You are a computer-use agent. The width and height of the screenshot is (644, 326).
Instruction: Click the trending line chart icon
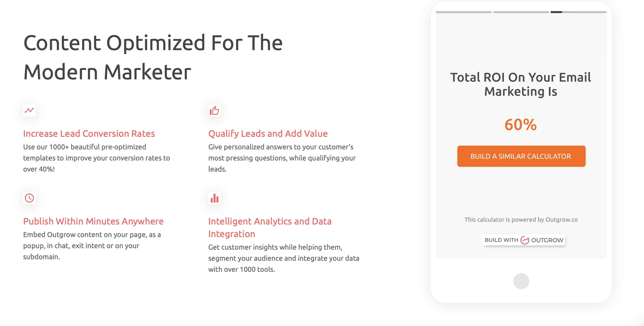29,110
